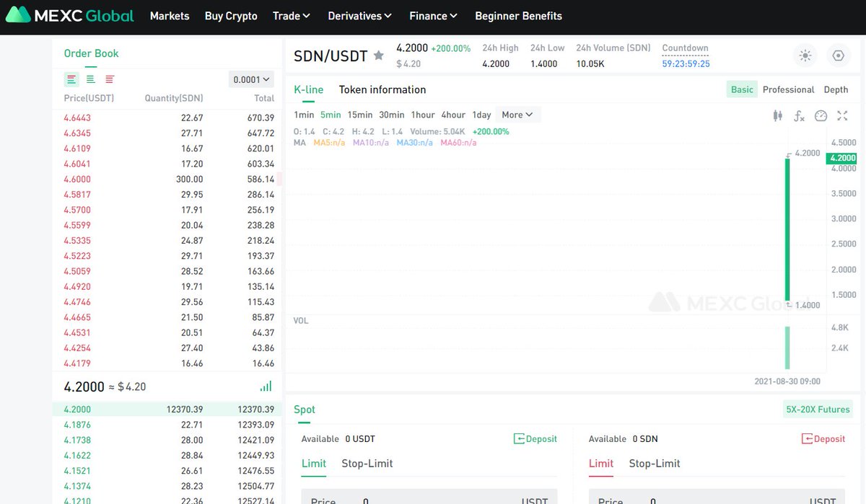Image resolution: width=866 pixels, height=504 pixels.
Task: Click the Countdown label
Action: tap(686, 48)
